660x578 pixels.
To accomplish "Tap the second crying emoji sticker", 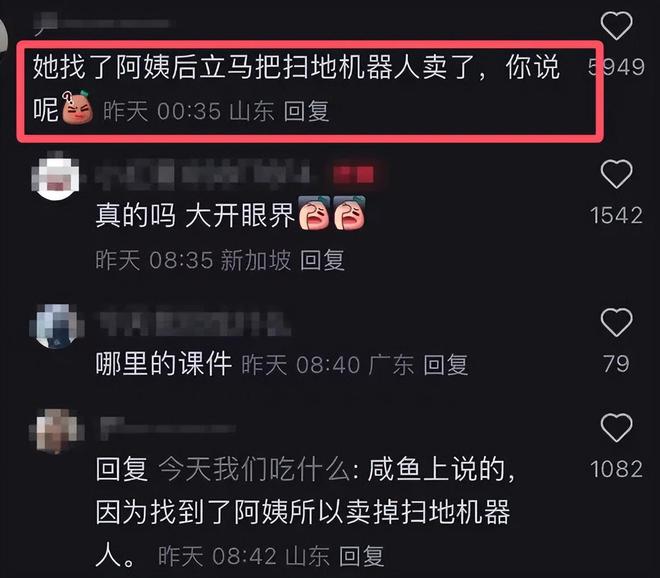I will click(x=349, y=213).
